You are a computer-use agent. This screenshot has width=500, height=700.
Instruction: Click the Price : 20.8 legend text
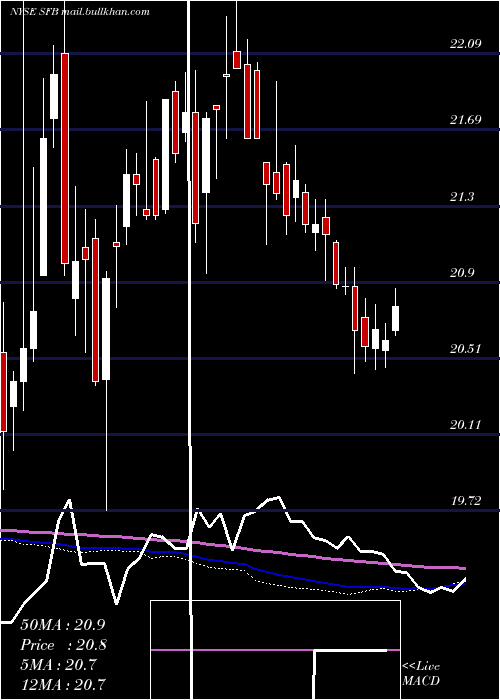[63, 645]
